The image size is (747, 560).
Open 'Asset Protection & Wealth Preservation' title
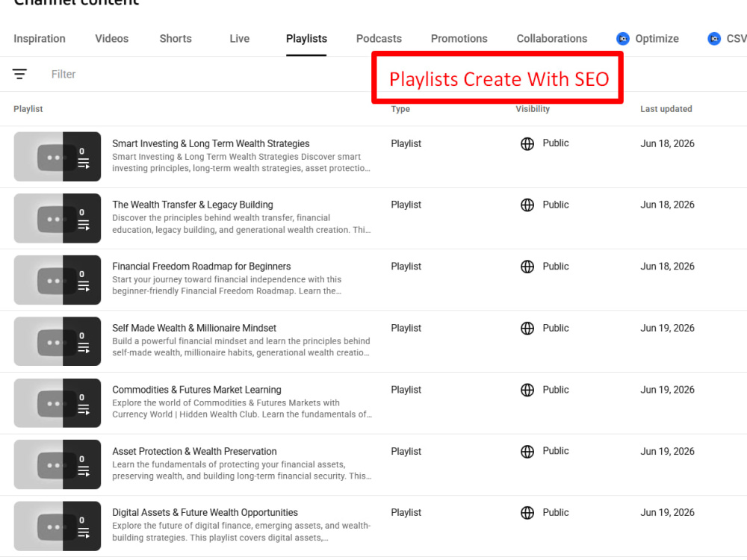[194, 451]
